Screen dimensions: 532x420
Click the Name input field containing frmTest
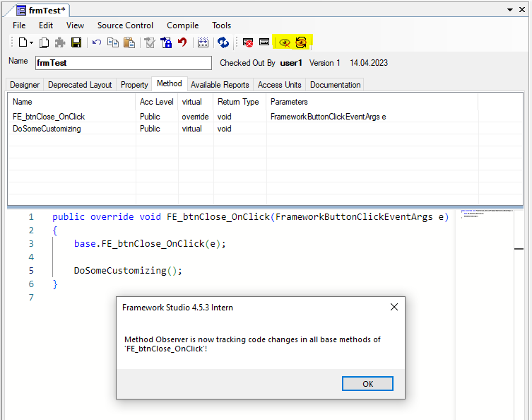click(x=124, y=63)
